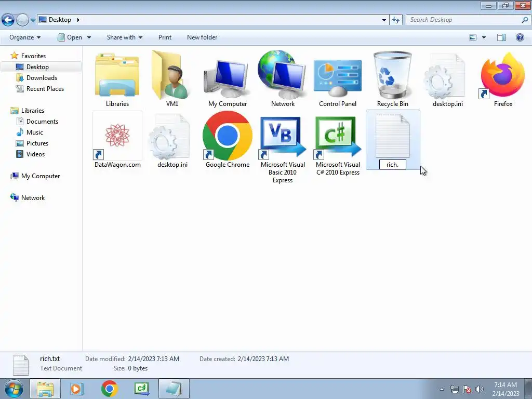Open Windows Media Player from the taskbar

[76, 389]
